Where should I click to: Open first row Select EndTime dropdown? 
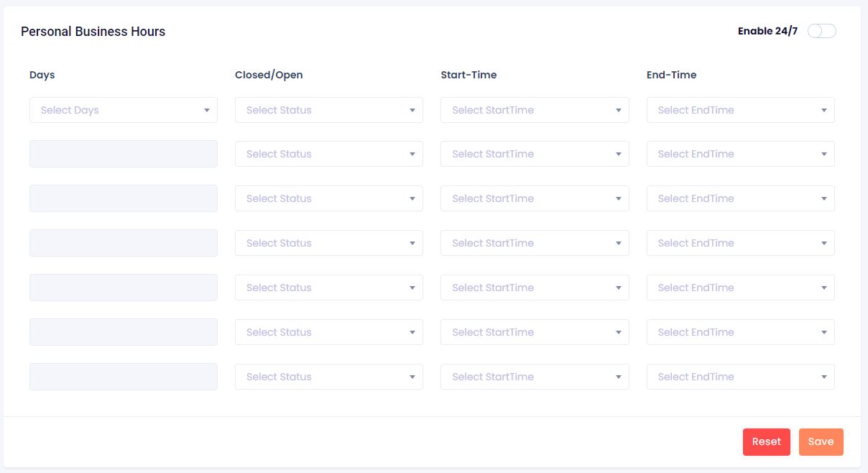click(740, 110)
